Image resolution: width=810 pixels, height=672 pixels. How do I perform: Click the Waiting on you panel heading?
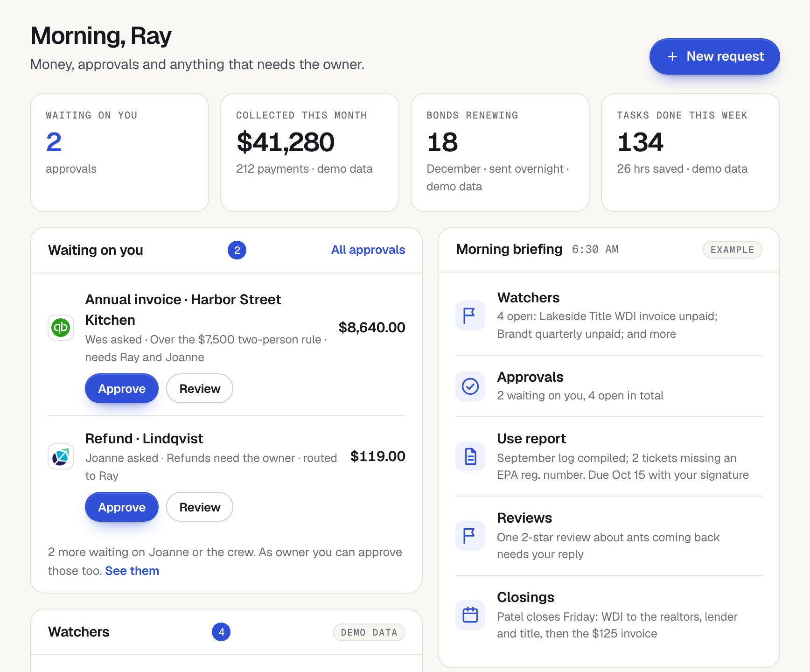coord(96,250)
